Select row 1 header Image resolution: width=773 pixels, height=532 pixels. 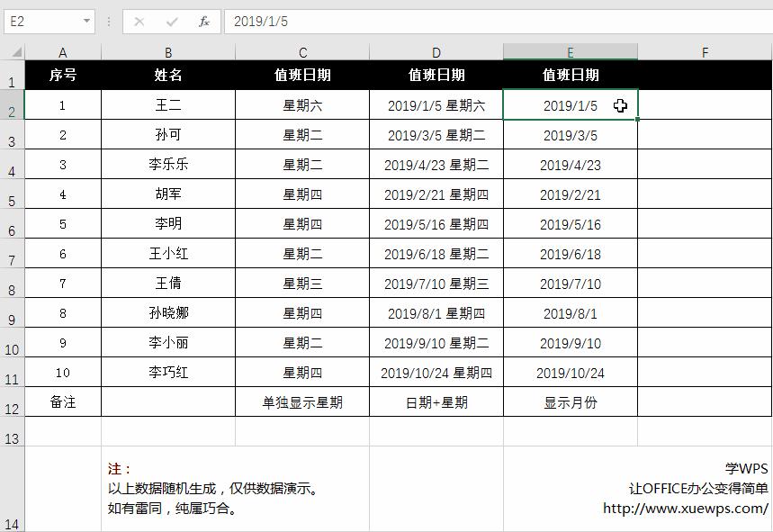pyautogui.click(x=12, y=76)
